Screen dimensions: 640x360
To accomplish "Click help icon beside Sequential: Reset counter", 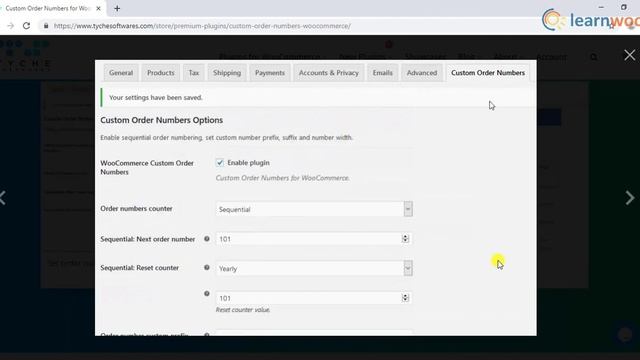I will [207, 268].
